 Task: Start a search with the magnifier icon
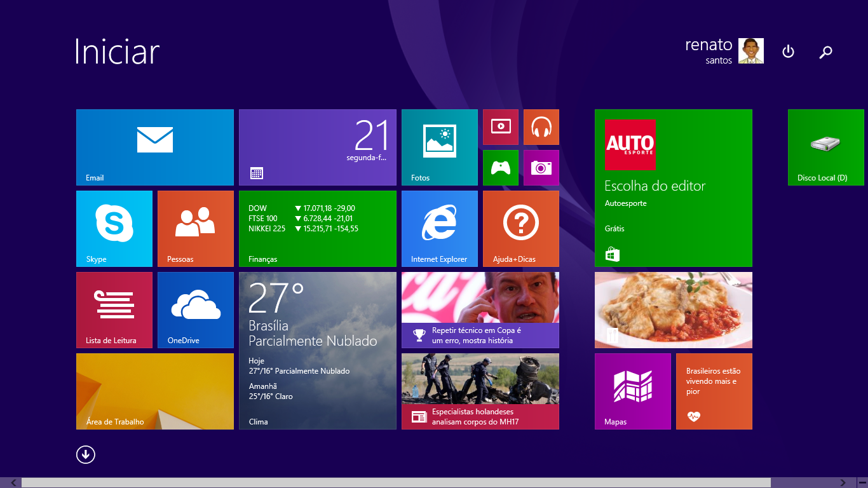(x=825, y=52)
